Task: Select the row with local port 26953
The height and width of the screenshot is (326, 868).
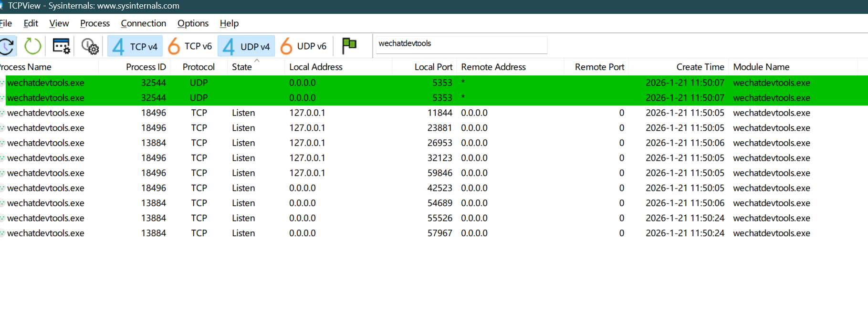Action: click(434, 143)
